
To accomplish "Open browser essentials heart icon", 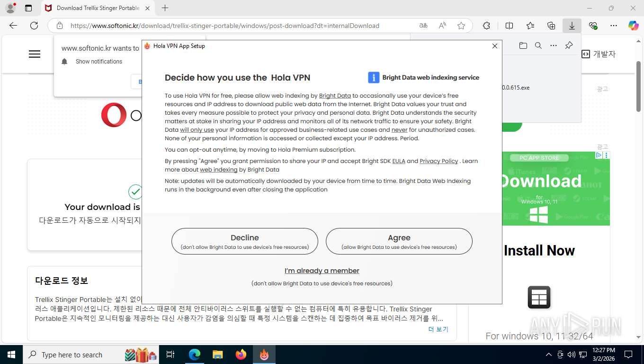I will [x=593, y=26].
